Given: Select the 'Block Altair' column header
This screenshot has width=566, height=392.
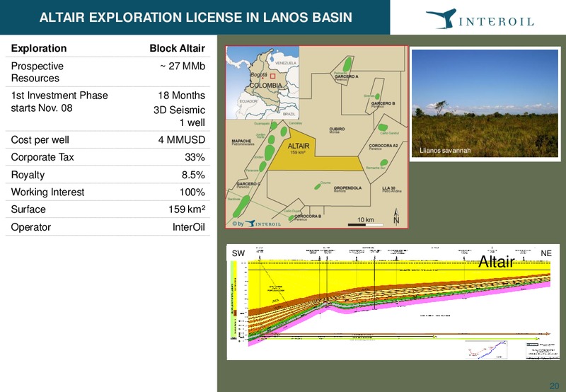Looking at the screenshot, I should pyautogui.click(x=178, y=48).
